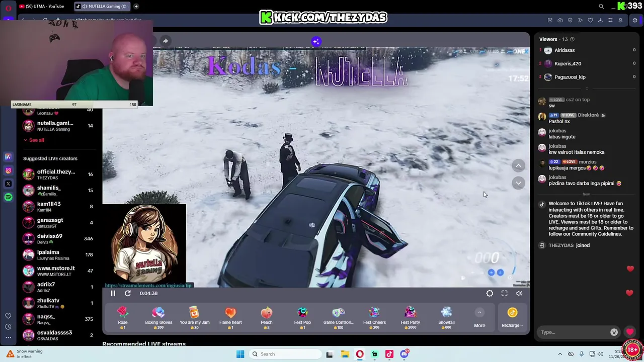644x362 pixels.
Task: Open Discord from the taskbar
Action: (x=404, y=354)
